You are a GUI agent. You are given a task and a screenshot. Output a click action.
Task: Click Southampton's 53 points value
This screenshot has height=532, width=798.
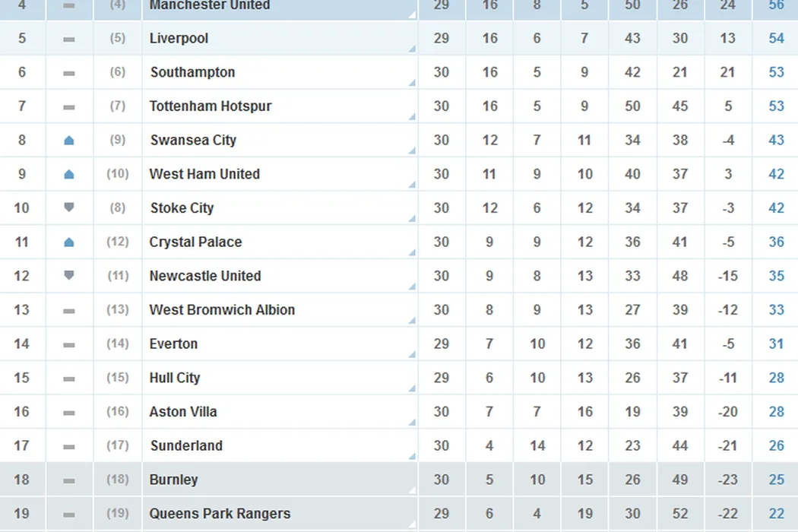[776, 72]
